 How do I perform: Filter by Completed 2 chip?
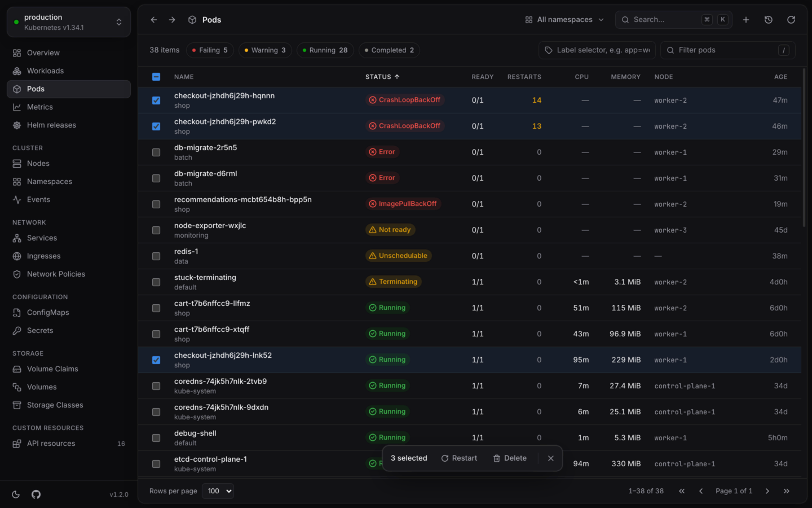389,50
